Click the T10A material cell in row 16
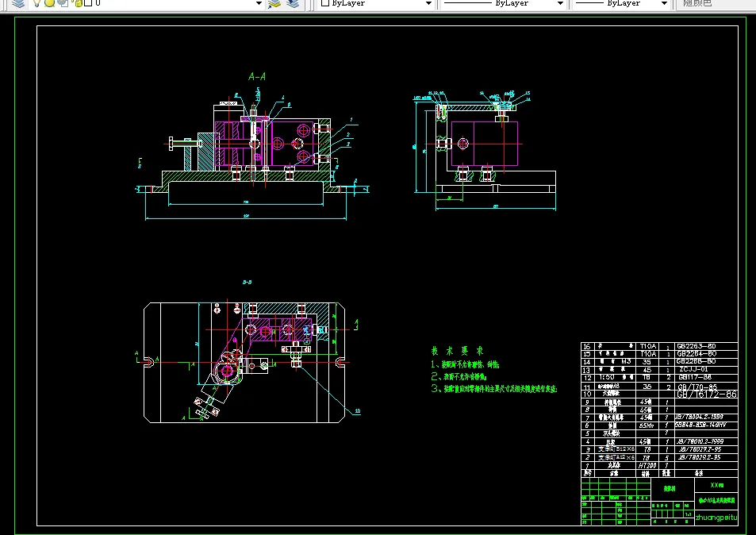 pos(648,346)
